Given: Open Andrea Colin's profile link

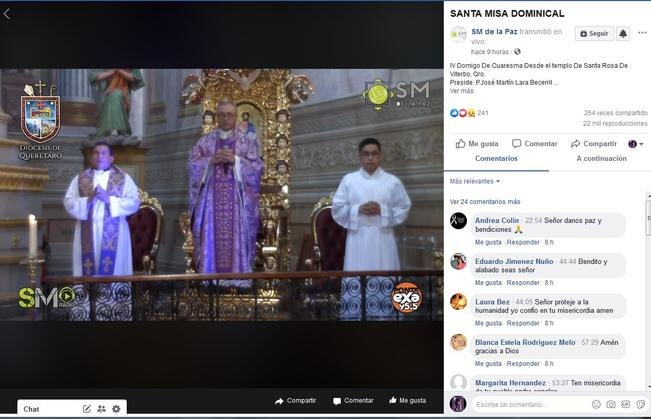Looking at the screenshot, I should (496, 220).
